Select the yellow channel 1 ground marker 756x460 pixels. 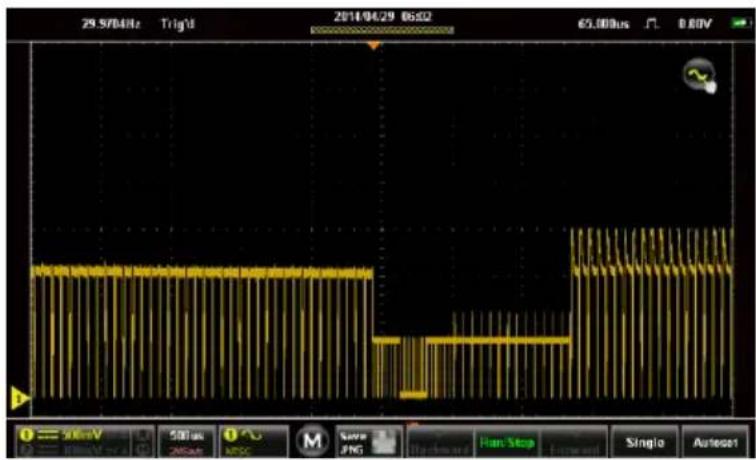coord(19,398)
